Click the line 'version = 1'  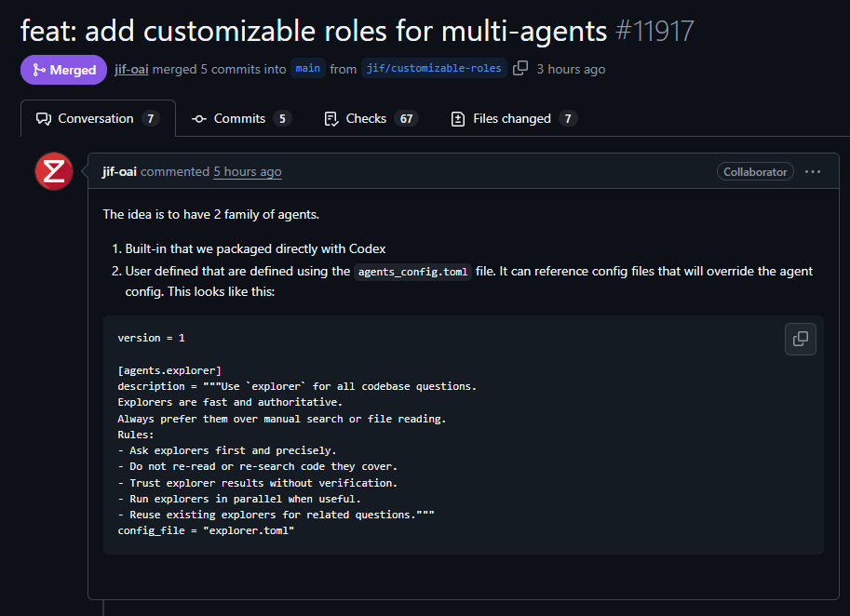point(151,338)
